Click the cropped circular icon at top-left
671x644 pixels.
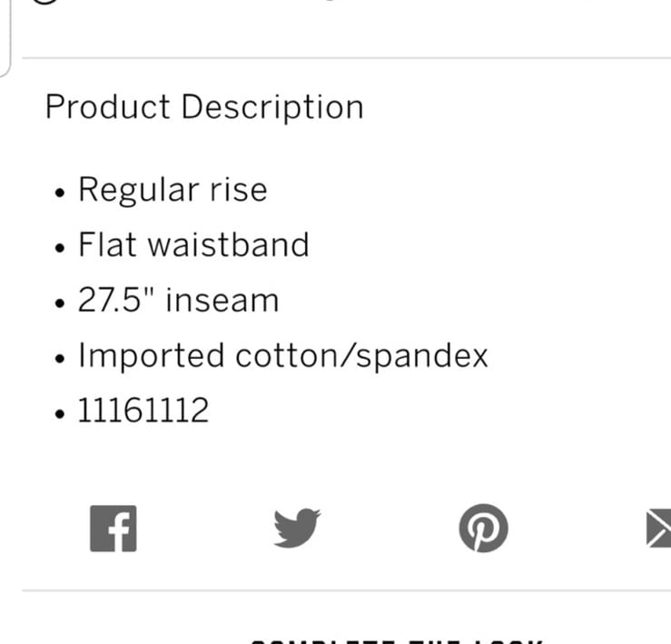coord(44,2)
